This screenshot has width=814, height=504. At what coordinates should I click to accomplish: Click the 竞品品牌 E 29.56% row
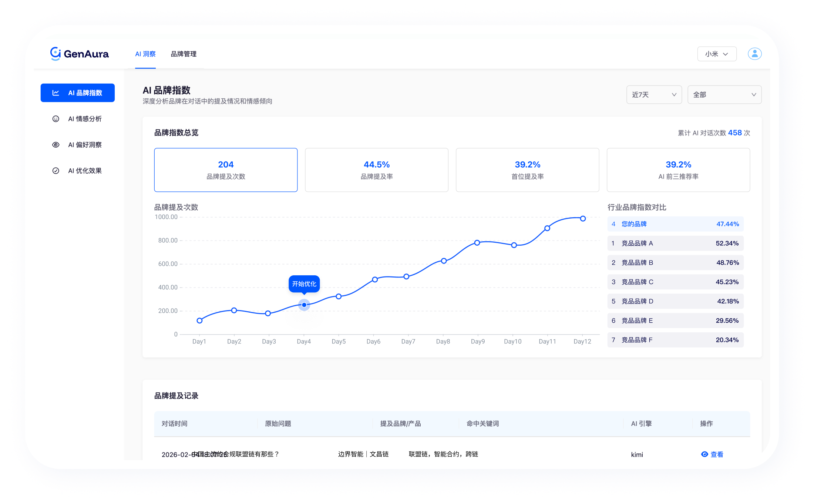675,320
